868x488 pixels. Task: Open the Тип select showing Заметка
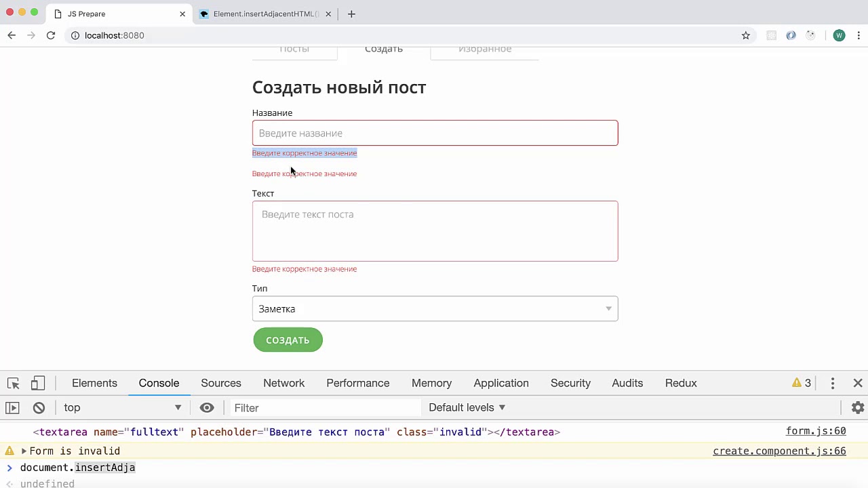click(x=435, y=308)
